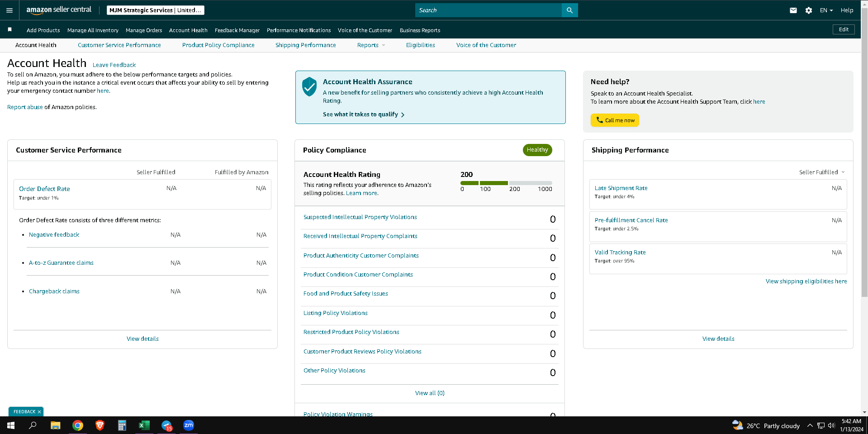Open Telegram from taskbar
The width and height of the screenshot is (868, 434).
tap(166, 425)
